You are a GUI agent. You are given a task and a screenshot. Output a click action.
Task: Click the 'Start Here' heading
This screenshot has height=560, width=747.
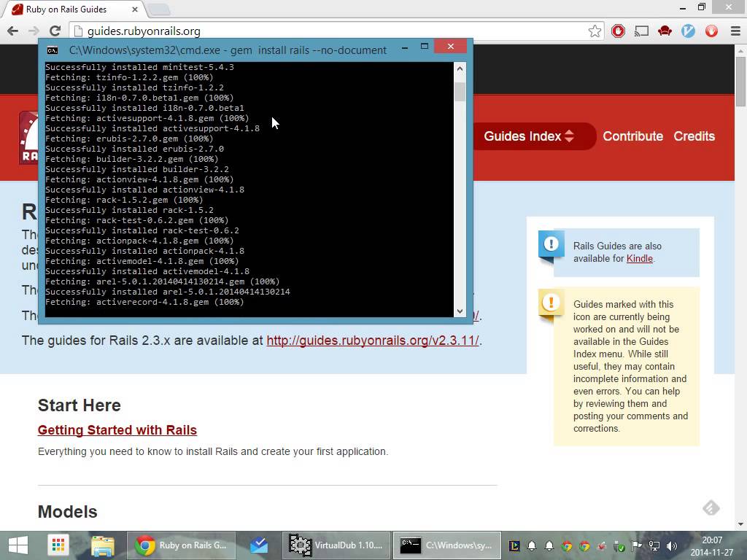(79, 405)
